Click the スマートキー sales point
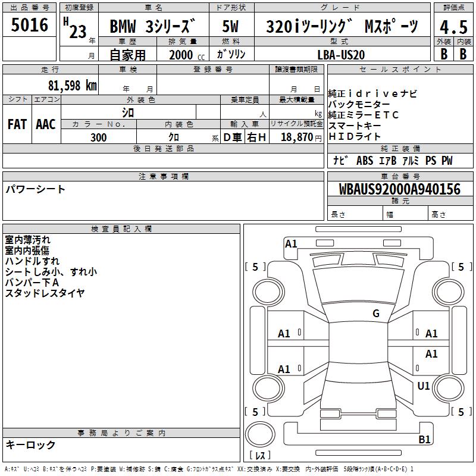476x476 pixels. pyautogui.click(x=355, y=126)
